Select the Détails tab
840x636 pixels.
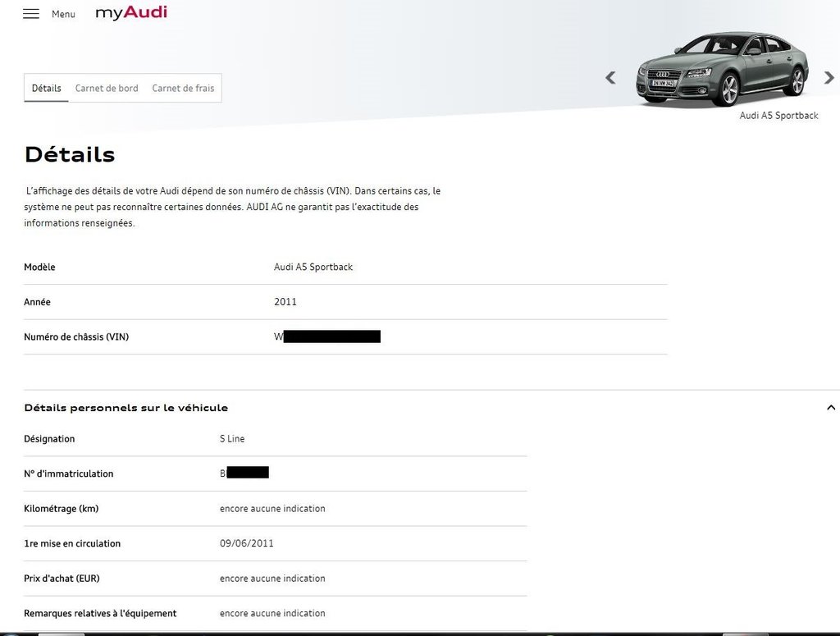(47, 89)
